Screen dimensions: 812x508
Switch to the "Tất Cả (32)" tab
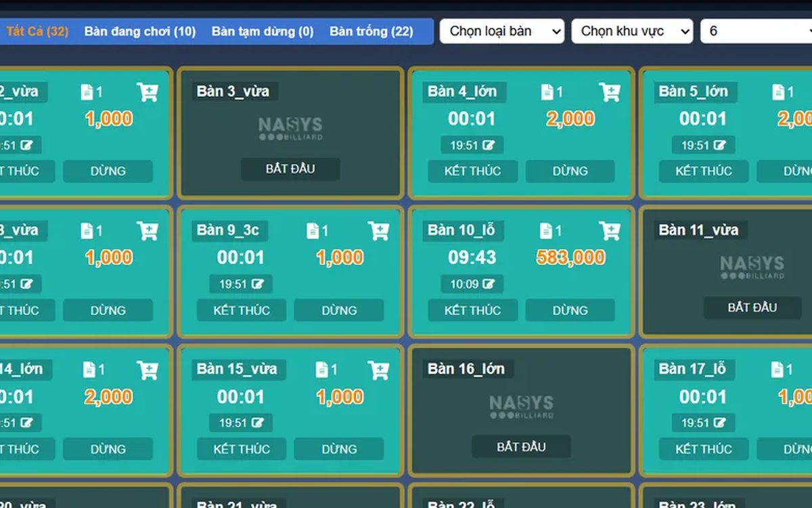pyautogui.click(x=37, y=31)
